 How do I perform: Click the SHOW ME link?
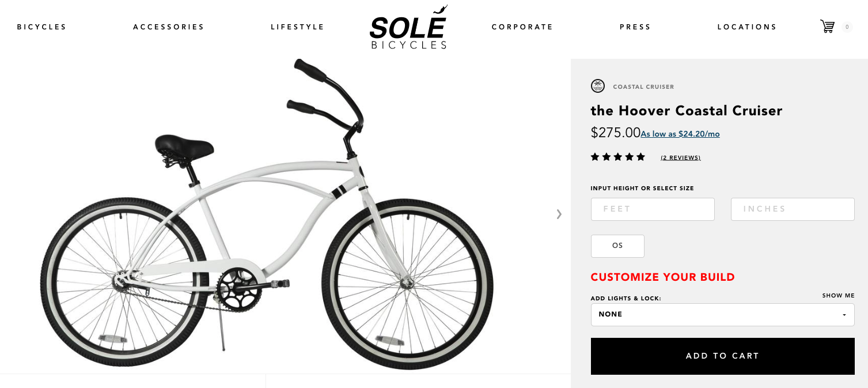839,295
